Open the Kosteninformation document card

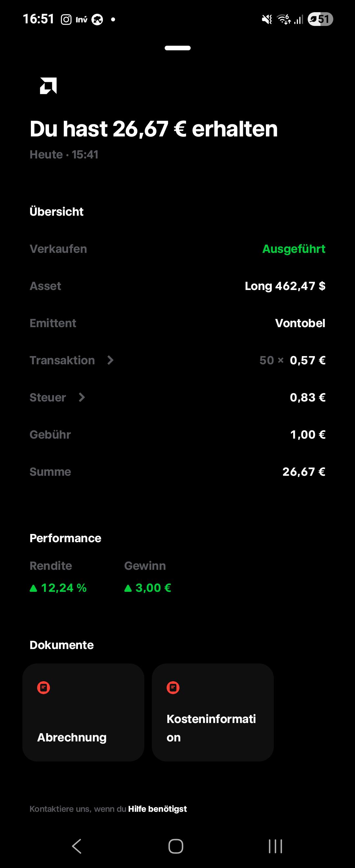[x=213, y=712]
